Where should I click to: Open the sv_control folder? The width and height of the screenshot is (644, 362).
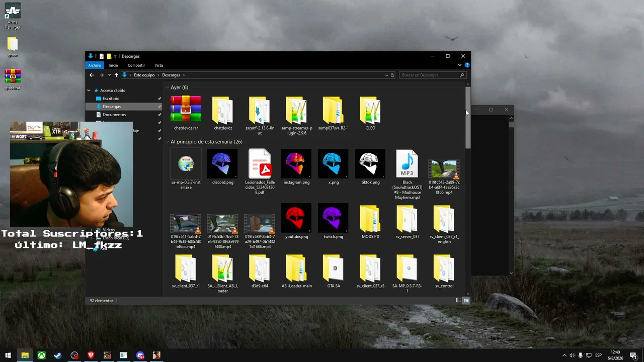click(444, 271)
